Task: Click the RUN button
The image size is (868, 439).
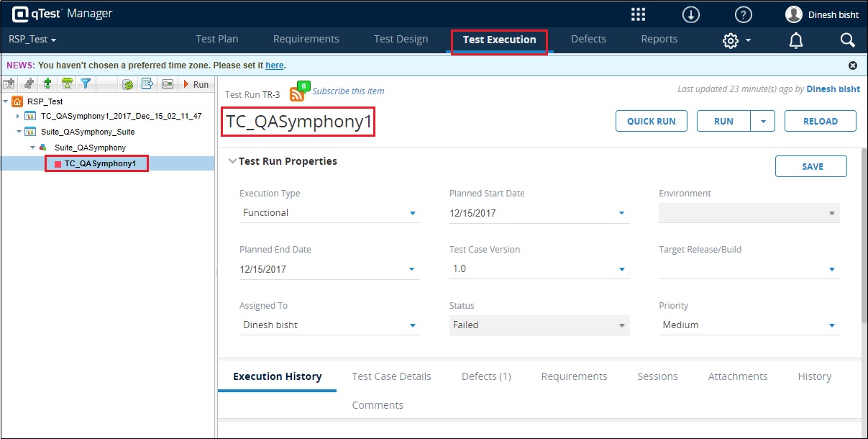Action: [724, 122]
